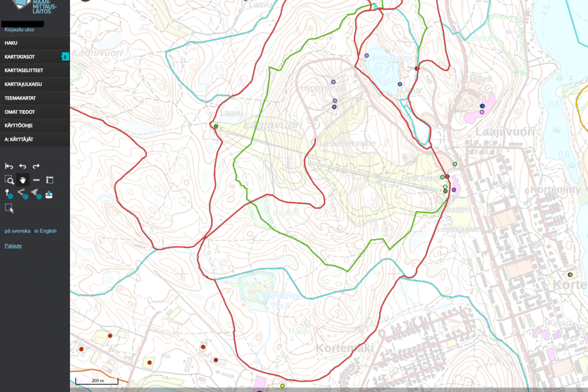Screen dimensions: 588x392
Task: Click the Hyppyrimäki map label
Action: [x=322, y=89]
